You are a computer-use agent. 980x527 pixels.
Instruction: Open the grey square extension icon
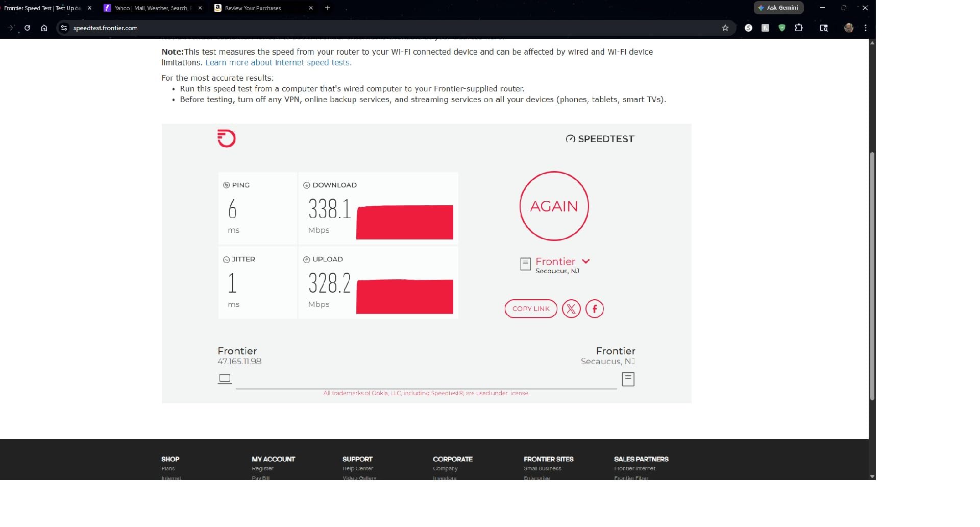[765, 28]
